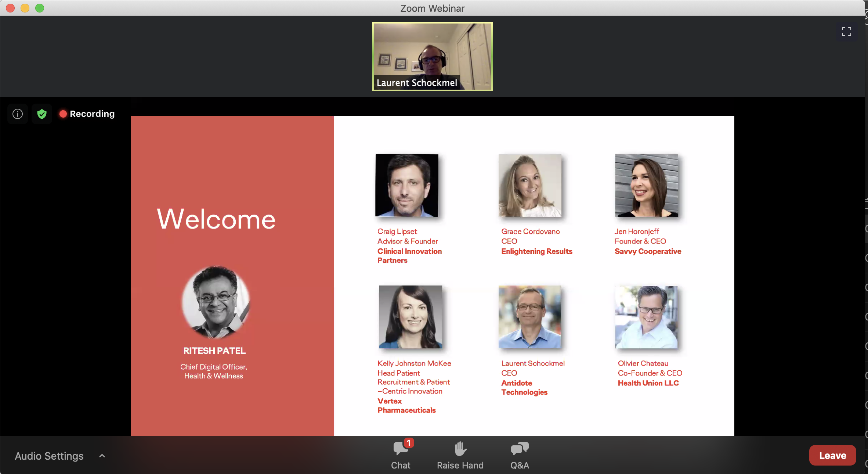The image size is (868, 474).
Task: Leave the webinar
Action: click(x=832, y=455)
